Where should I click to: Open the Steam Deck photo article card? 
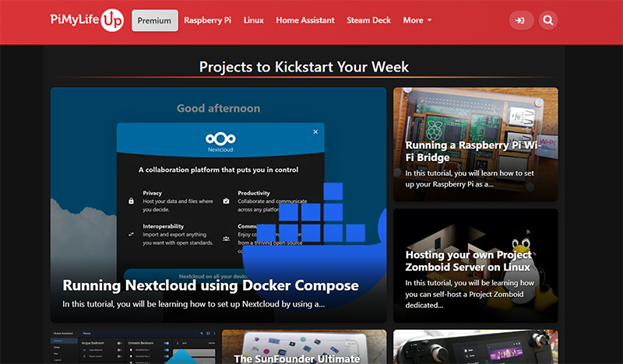coord(476,347)
